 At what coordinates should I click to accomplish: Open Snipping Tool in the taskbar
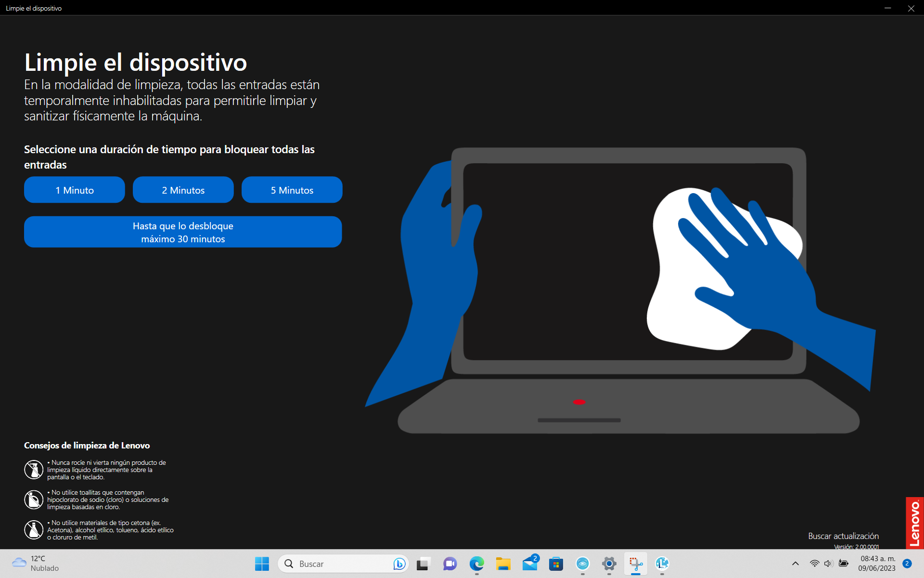click(x=636, y=564)
